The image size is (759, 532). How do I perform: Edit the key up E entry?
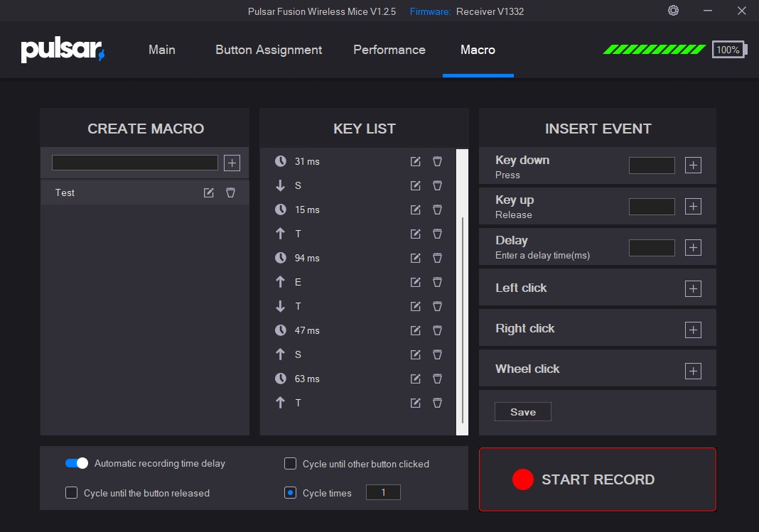(x=416, y=282)
